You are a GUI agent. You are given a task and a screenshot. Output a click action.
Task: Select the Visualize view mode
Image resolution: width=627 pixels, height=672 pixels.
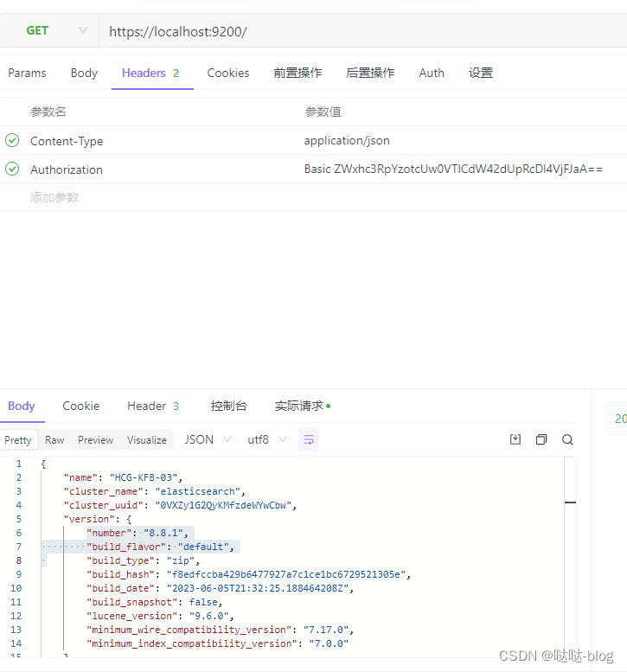point(146,440)
